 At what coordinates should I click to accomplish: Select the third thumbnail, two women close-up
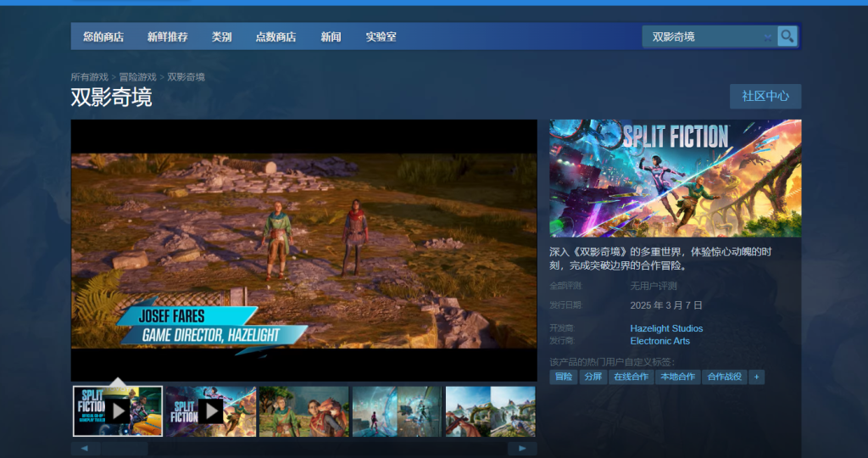point(304,411)
